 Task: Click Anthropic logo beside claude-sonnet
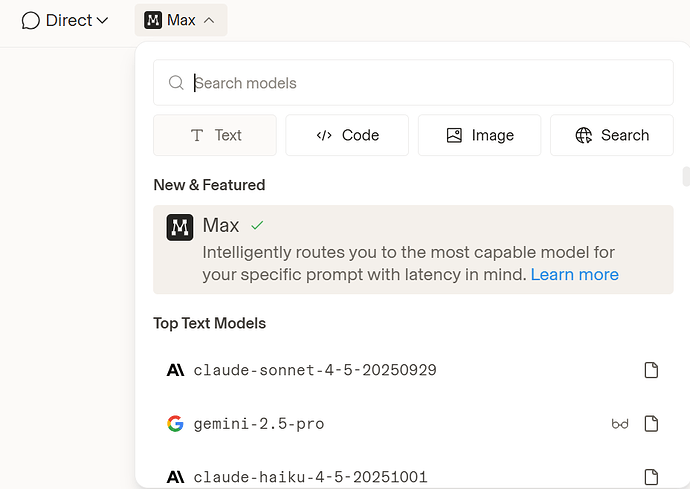point(175,370)
